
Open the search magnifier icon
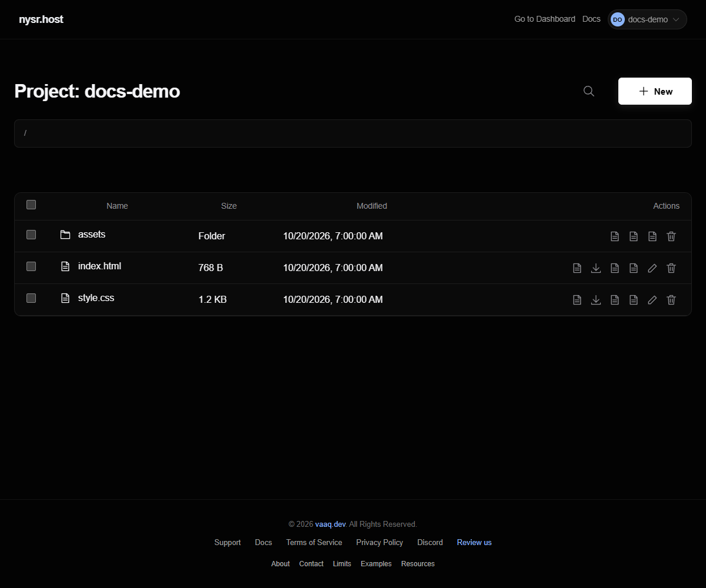pos(588,91)
